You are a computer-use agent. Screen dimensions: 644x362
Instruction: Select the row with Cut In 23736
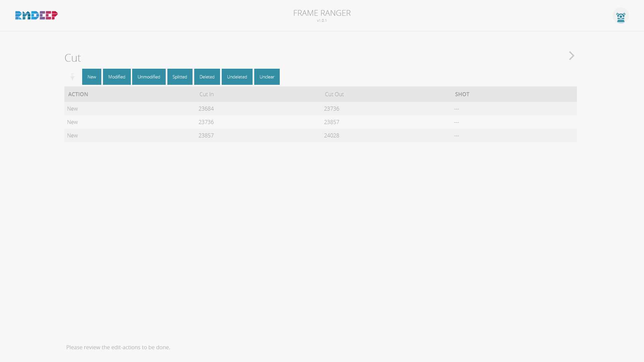tap(206, 122)
